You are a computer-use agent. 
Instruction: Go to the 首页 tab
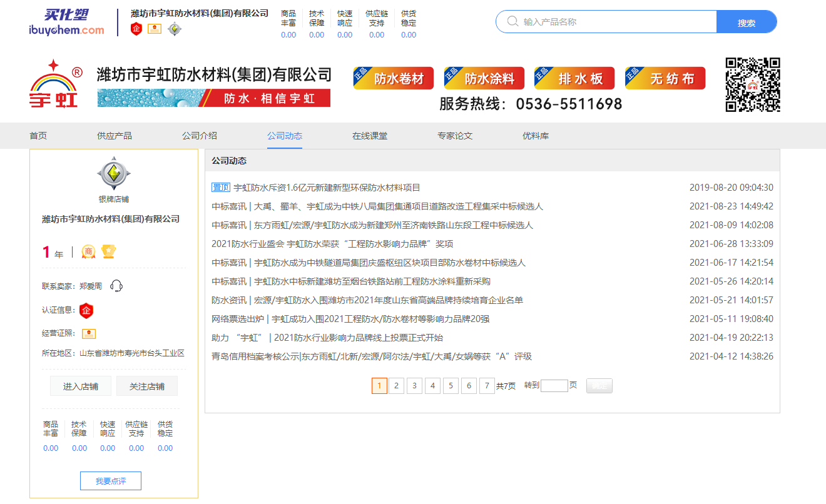tap(38, 136)
